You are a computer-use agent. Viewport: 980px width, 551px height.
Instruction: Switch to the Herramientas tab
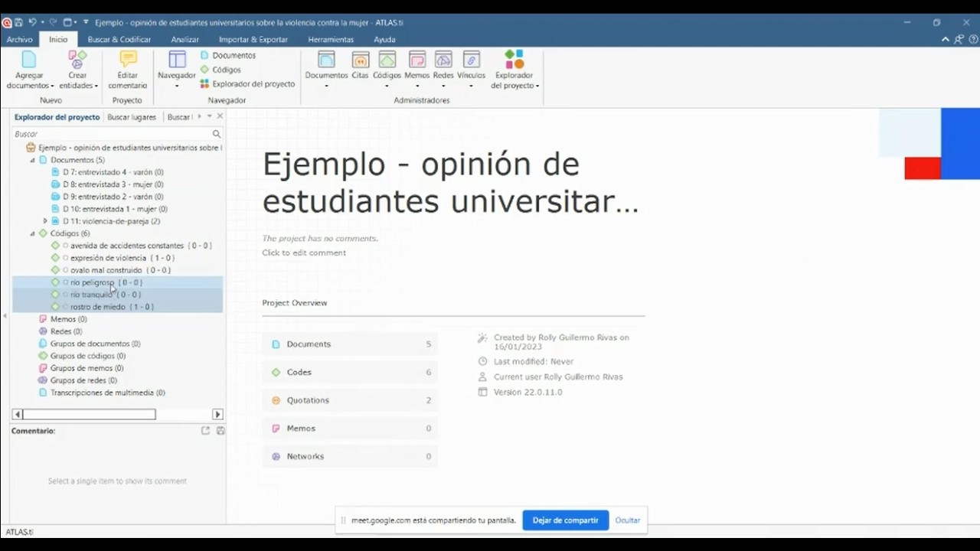coord(331,40)
